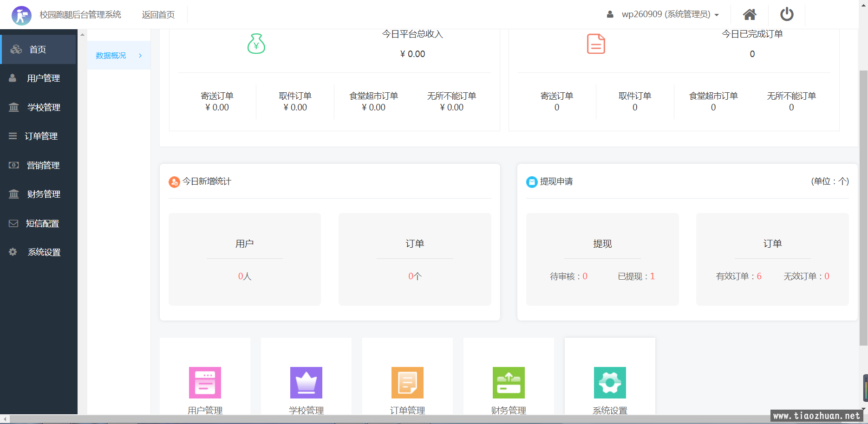Click the green 财务管理 shortcut icon
The width and height of the screenshot is (868, 424).
tap(509, 383)
